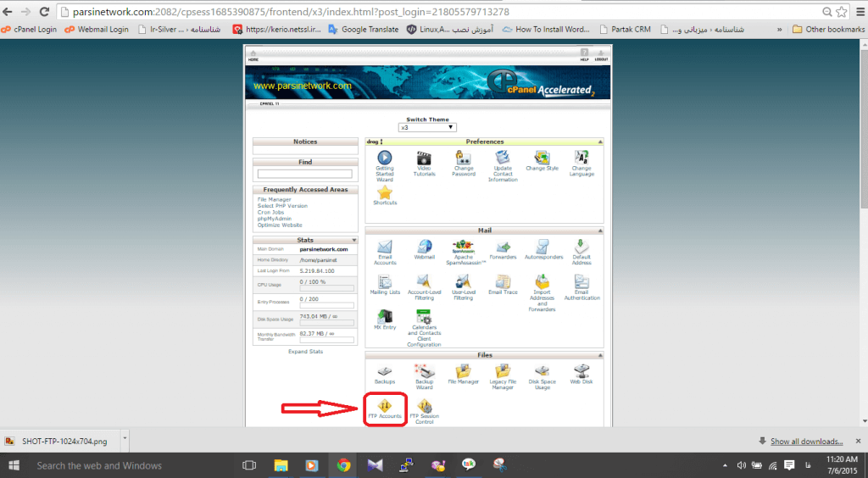This screenshot has width=868, height=478.
Task: Collapse the Stats panel with its arrow
Action: [x=353, y=241]
